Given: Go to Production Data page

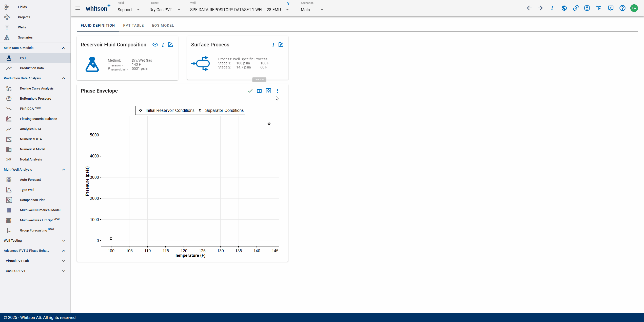Looking at the screenshot, I should click(x=32, y=68).
